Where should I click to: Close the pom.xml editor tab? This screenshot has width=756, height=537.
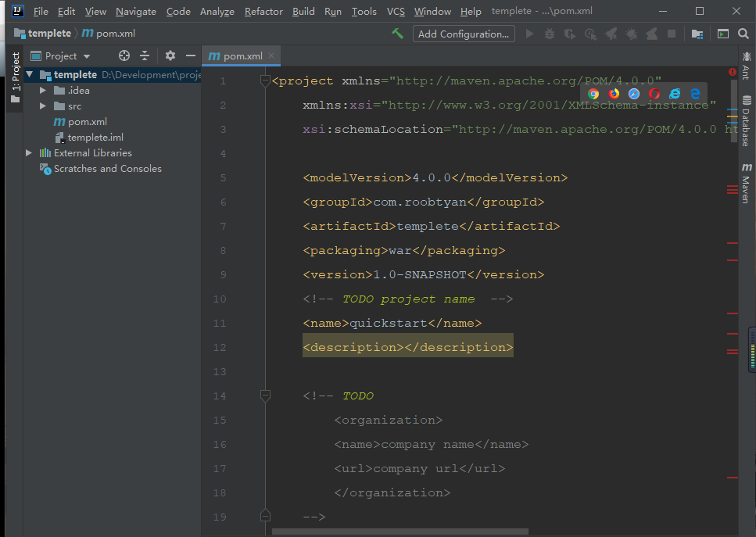[x=271, y=55]
